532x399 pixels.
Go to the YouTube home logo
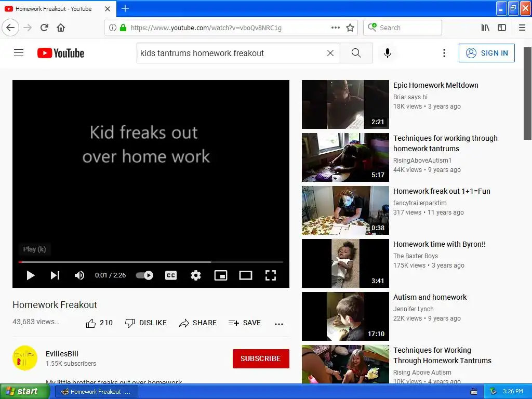[x=61, y=53]
